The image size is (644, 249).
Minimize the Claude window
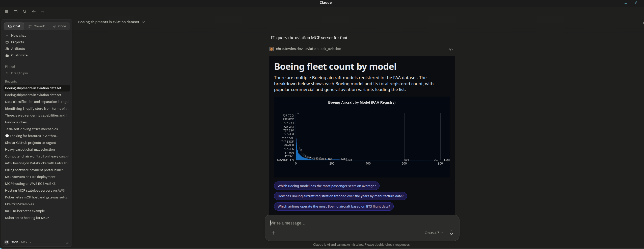coord(626,3)
